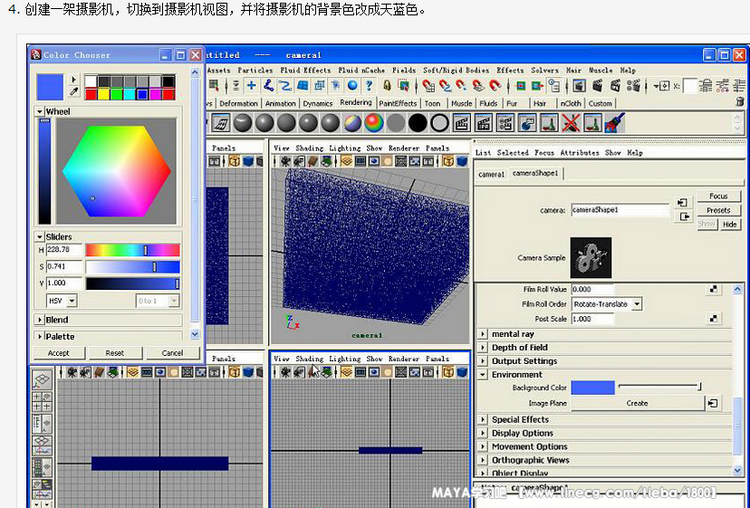Image resolution: width=750 pixels, height=508 pixels.
Task: Click the S saturation slider bar
Action: 132,266
